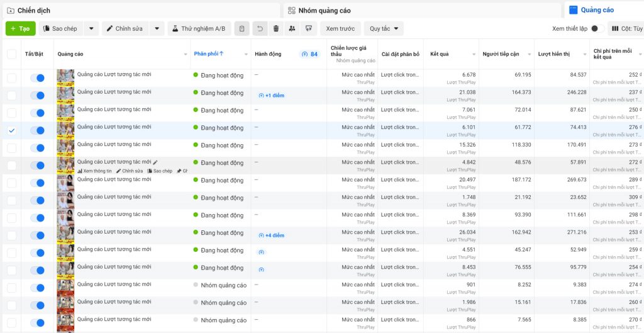Start Thử nghiệm A/B test
Viewport: 644px width, 333px height.
point(199,29)
